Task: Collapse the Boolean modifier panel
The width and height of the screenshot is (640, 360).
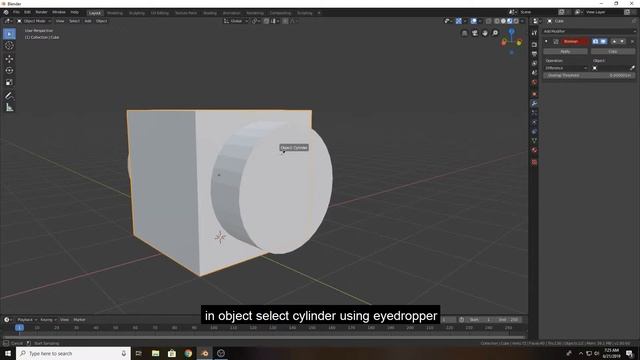Action: [x=547, y=41]
